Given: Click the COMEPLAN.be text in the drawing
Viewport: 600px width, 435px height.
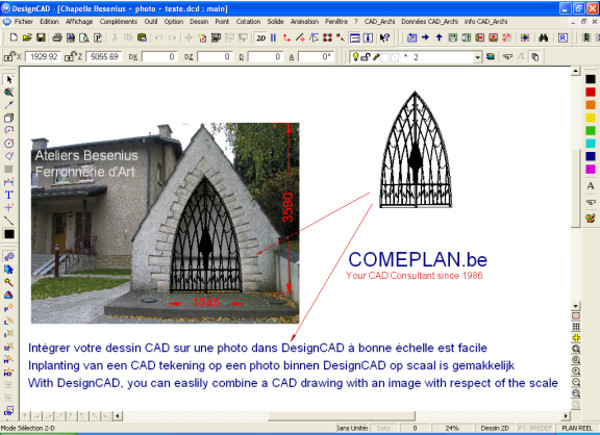Looking at the screenshot, I should coord(417,259).
